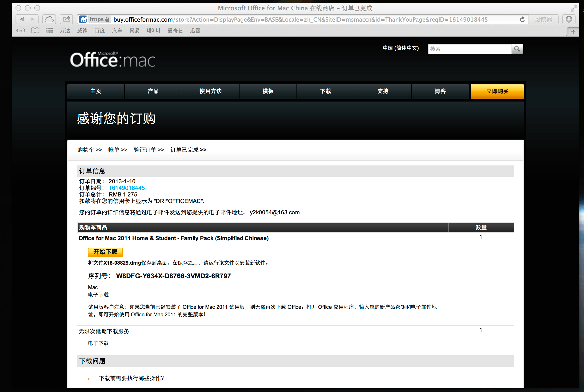The image size is (584, 392).
Task: Click the email y2k0054@163.com
Action: pos(275,212)
